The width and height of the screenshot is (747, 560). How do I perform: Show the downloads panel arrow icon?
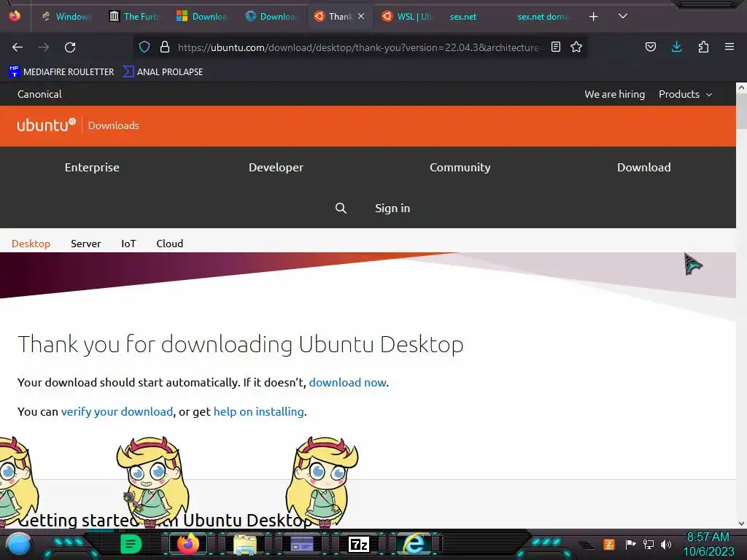676,47
